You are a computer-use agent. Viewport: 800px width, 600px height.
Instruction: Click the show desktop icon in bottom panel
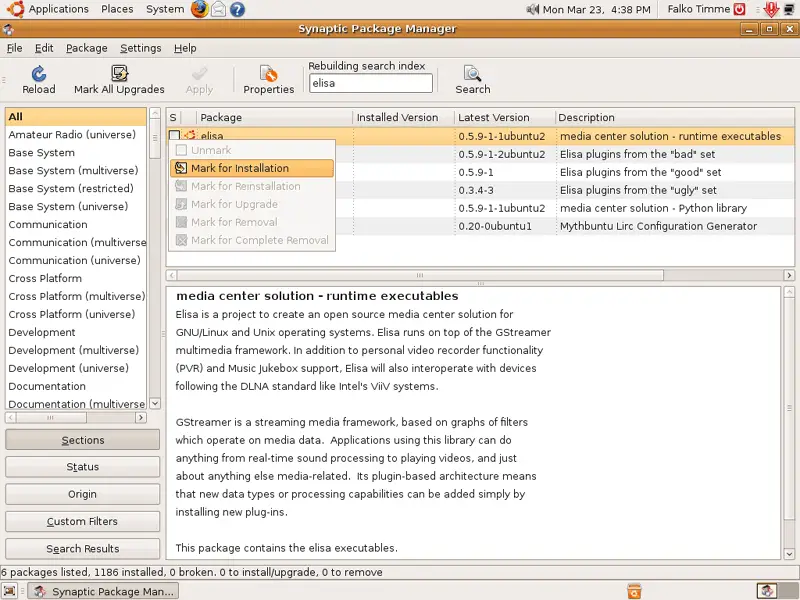tap(10, 591)
